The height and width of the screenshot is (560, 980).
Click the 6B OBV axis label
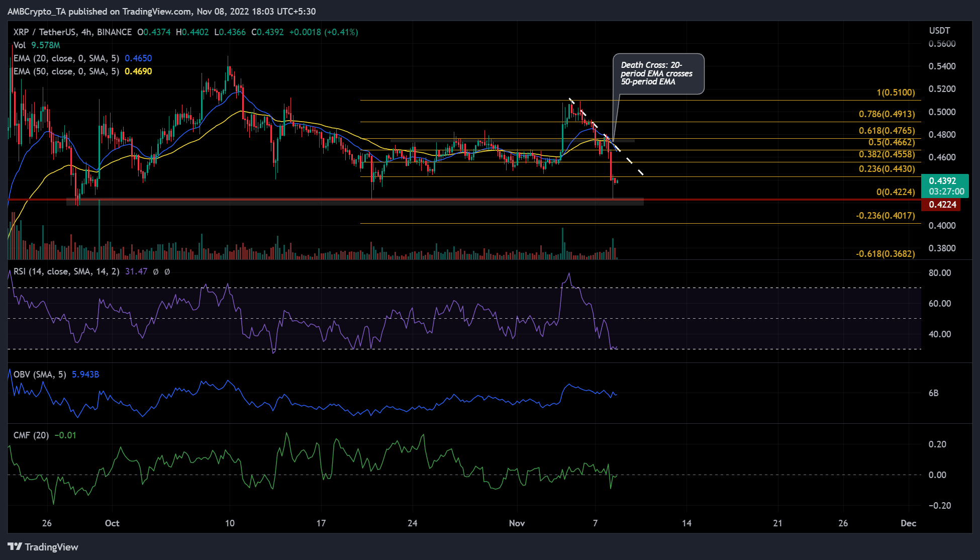click(x=933, y=393)
